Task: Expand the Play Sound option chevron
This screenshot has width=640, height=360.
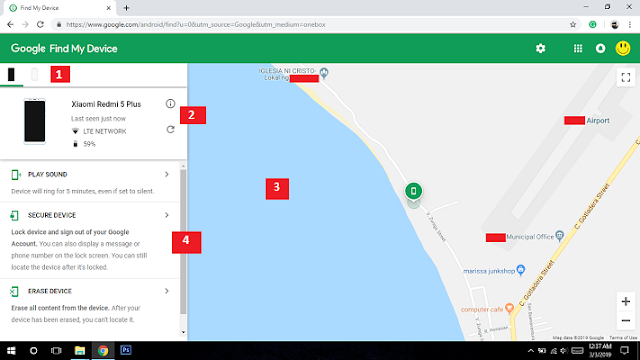Action: pos(167,174)
